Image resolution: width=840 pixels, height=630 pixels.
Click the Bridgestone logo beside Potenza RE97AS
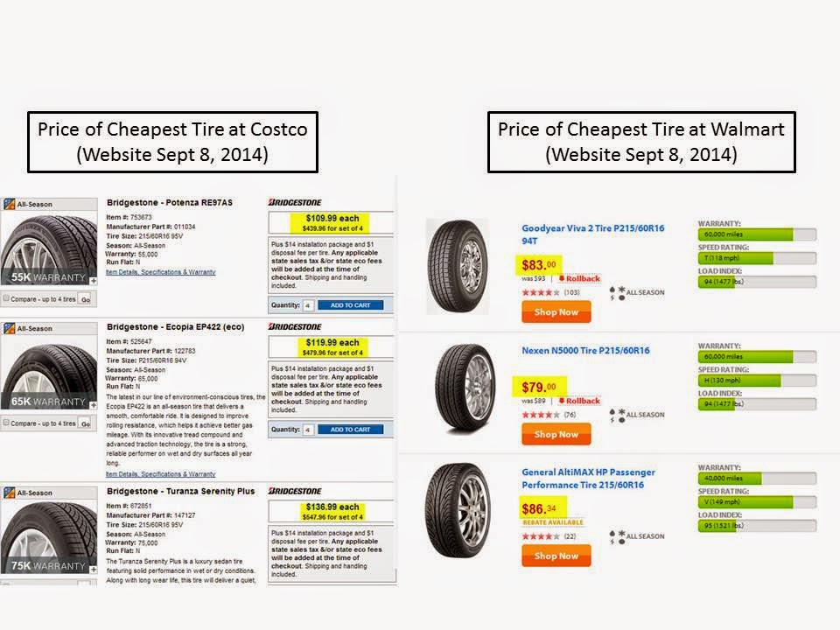295,202
